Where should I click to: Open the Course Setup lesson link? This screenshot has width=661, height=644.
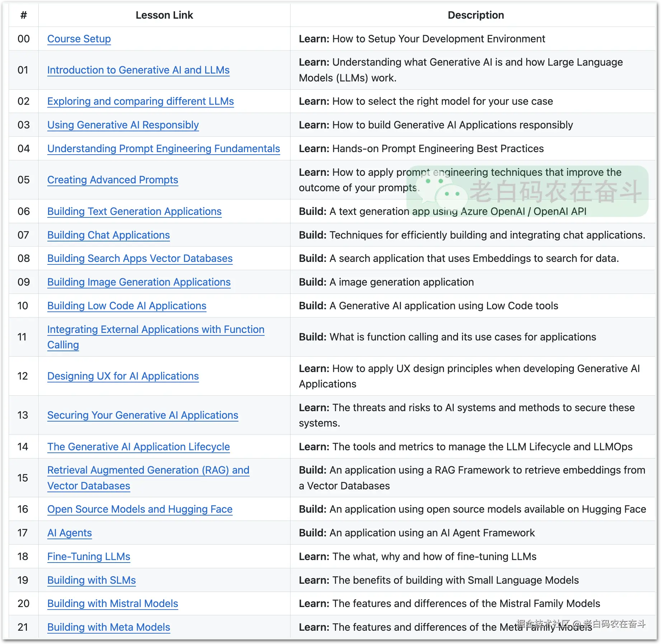(79, 39)
